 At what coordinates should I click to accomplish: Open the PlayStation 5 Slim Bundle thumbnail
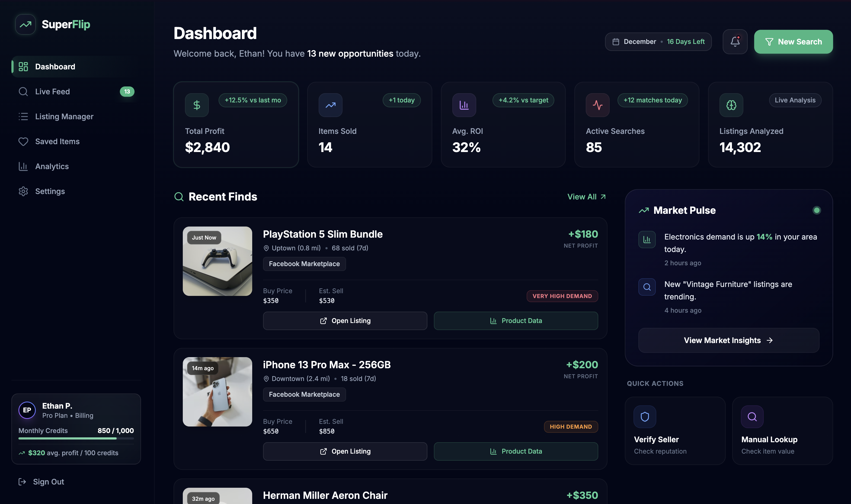point(217,261)
